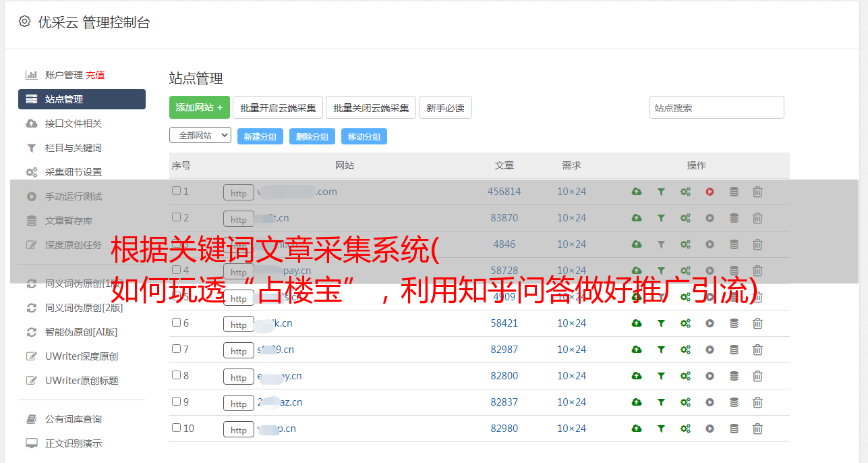
Task: Click 批量开启云端采集 button
Action: 278,107
